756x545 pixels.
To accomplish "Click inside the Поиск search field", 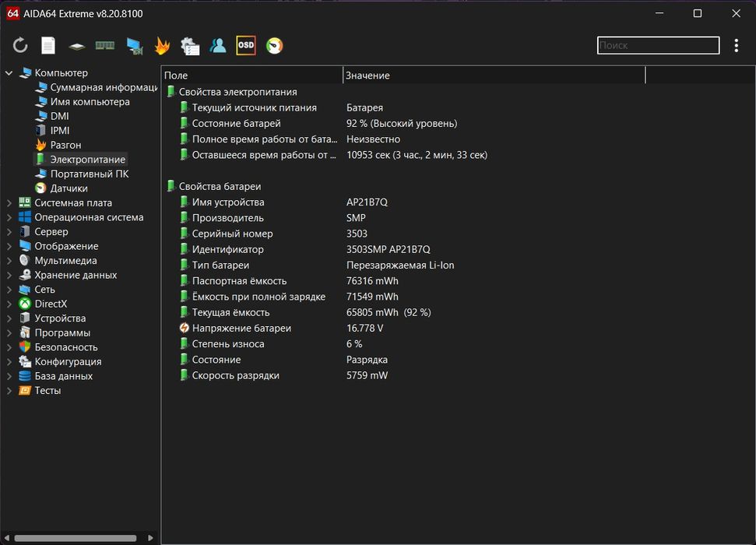I will pos(658,45).
